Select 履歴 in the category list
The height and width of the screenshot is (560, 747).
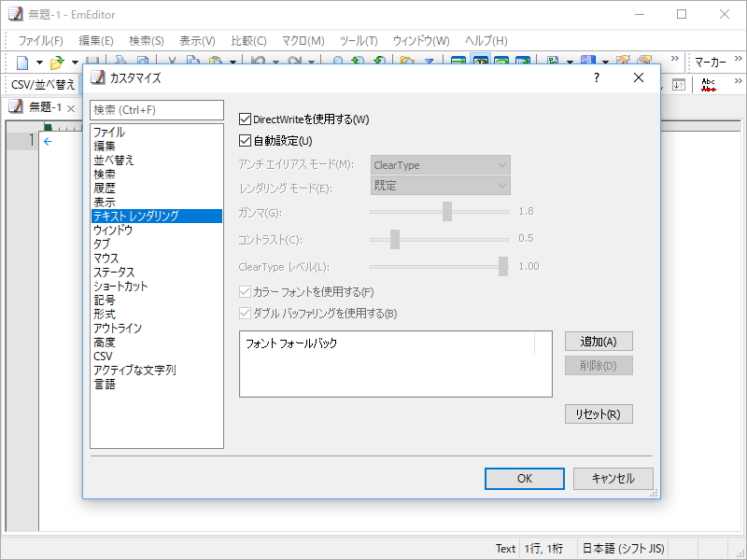coord(157,189)
